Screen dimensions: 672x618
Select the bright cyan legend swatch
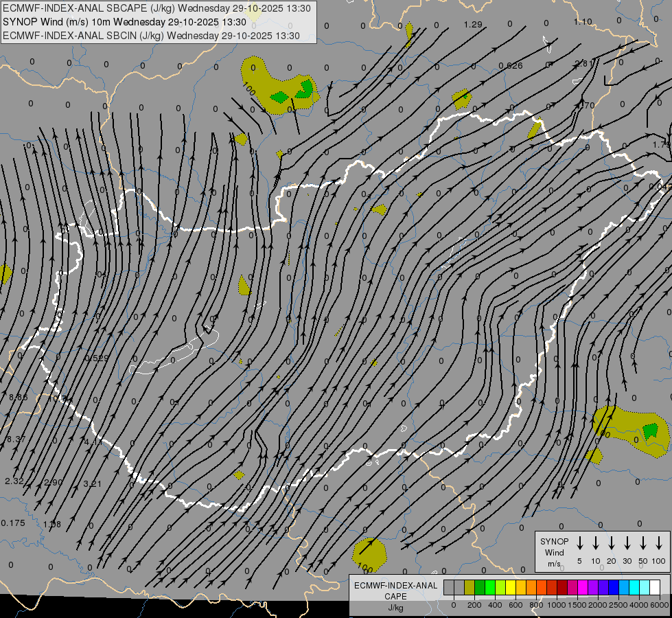point(634,588)
